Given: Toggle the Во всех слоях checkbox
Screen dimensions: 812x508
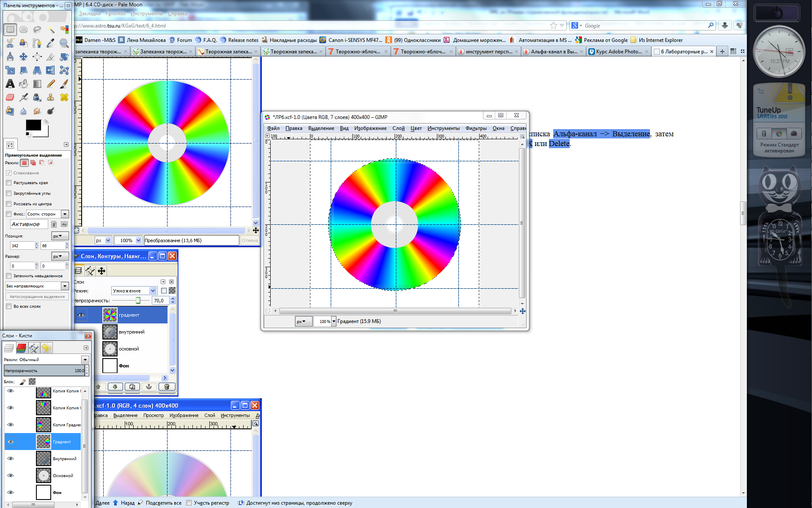Looking at the screenshot, I should [x=8, y=306].
